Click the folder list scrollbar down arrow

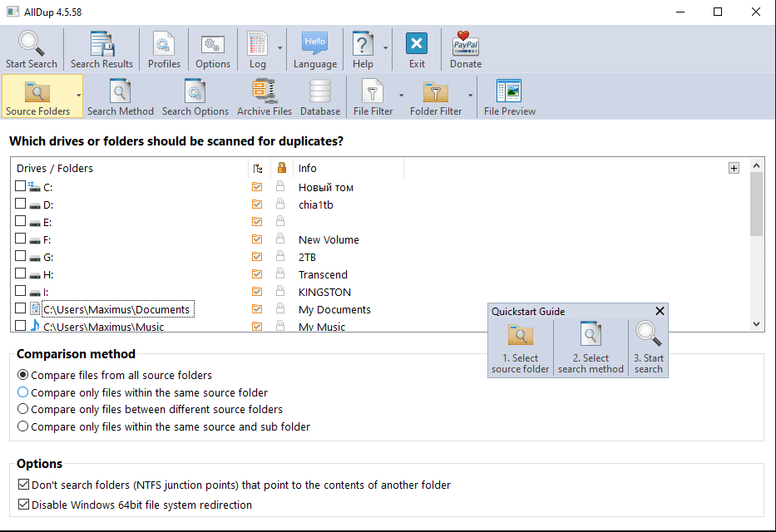[x=756, y=324]
